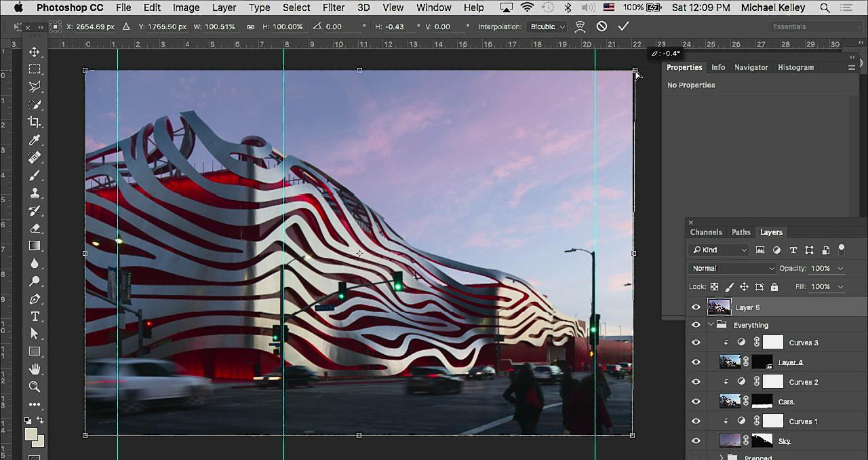Open the Fill slider dropdown arrow

point(840,287)
